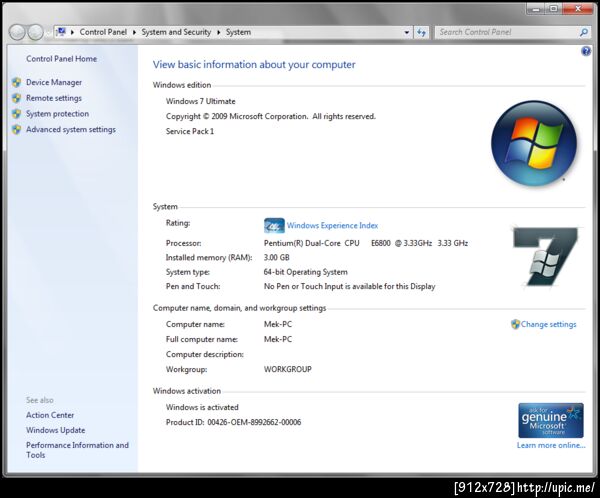Click the Forward navigation arrow button
This screenshot has height=498, width=600.
point(36,32)
